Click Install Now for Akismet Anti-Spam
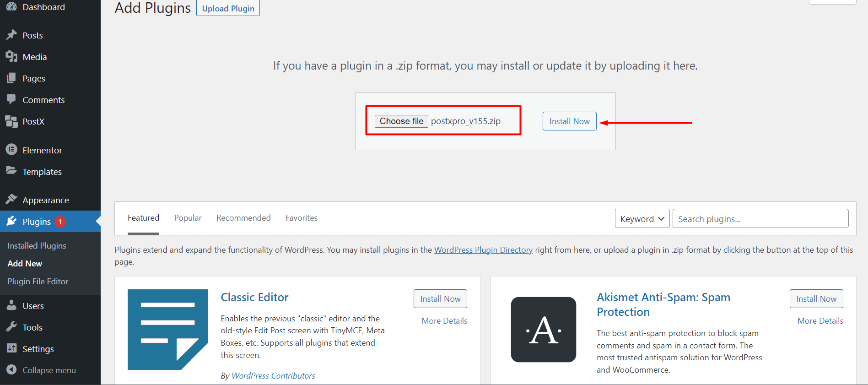 816,299
